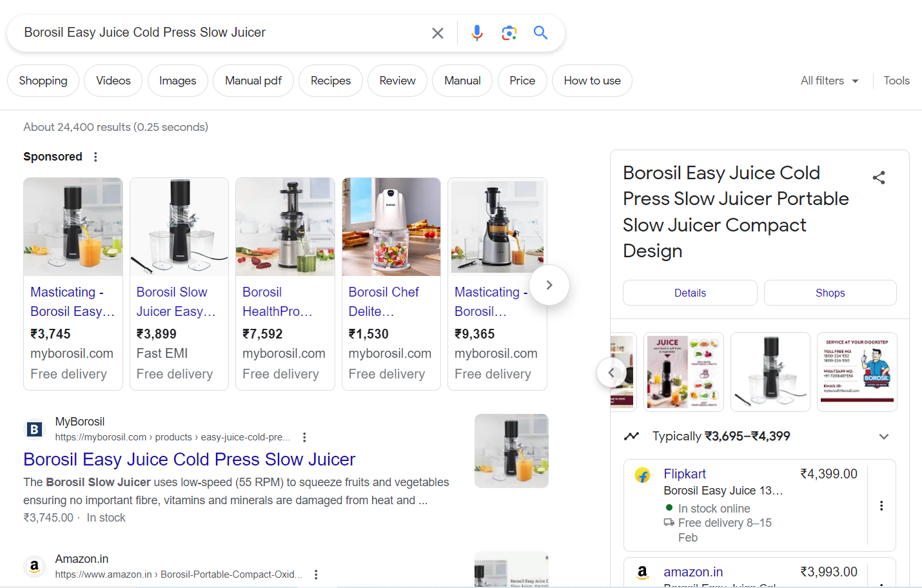Select the How to use chip
Image resolution: width=922 pixels, height=588 pixels.
tap(592, 81)
